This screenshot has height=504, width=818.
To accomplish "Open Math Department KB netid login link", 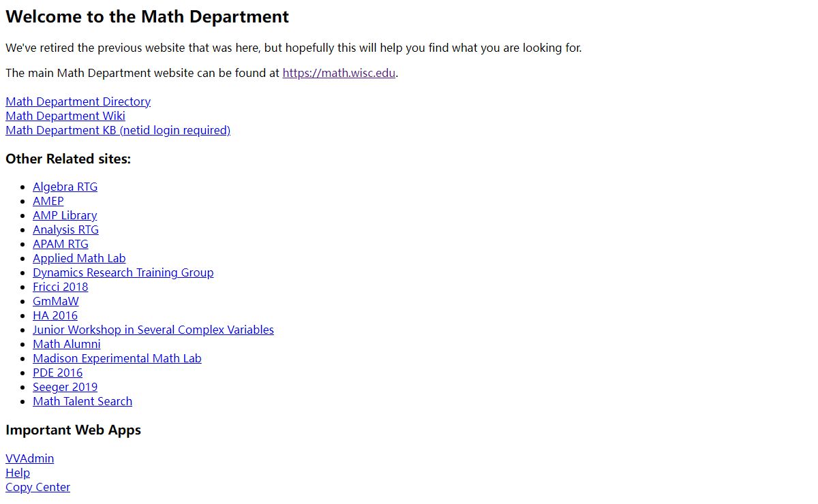I will [118, 130].
